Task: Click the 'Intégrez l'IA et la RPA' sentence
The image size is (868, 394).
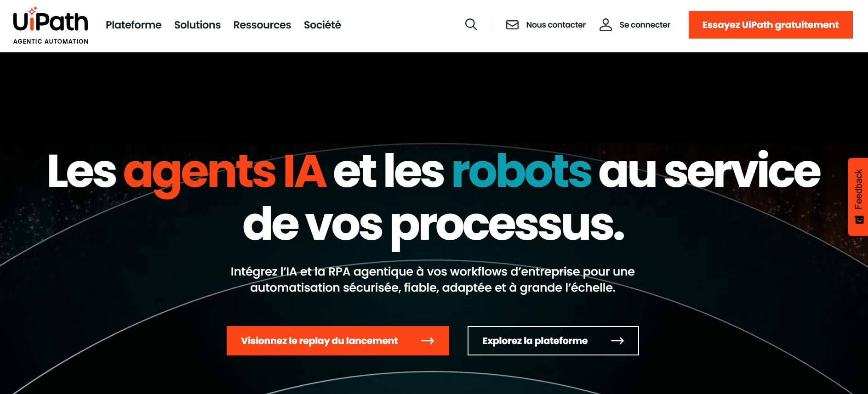Action: point(432,272)
